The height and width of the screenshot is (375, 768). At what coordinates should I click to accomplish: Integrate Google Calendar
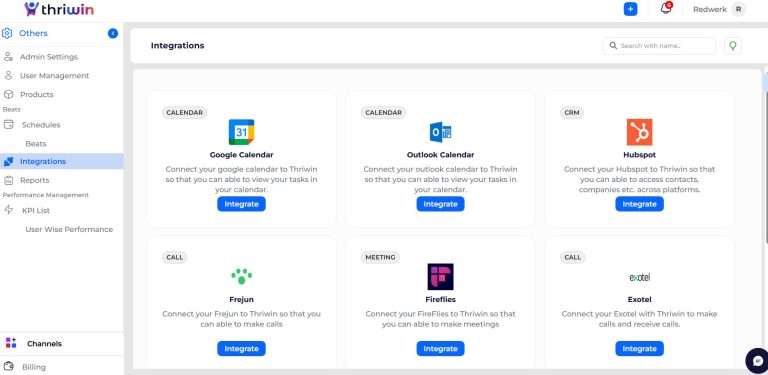pos(241,204)
